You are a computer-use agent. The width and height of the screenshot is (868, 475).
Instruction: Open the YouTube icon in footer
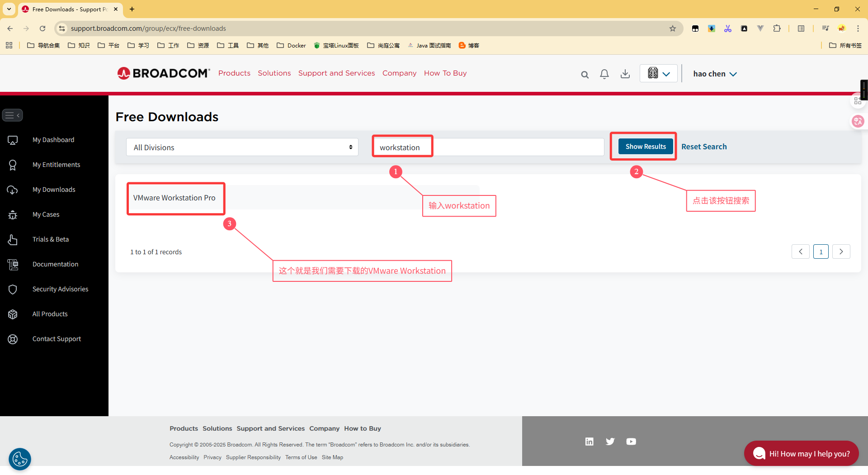coord(631,442)
